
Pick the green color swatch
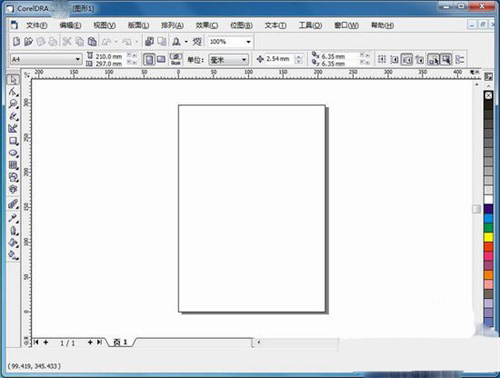point(488,228)
